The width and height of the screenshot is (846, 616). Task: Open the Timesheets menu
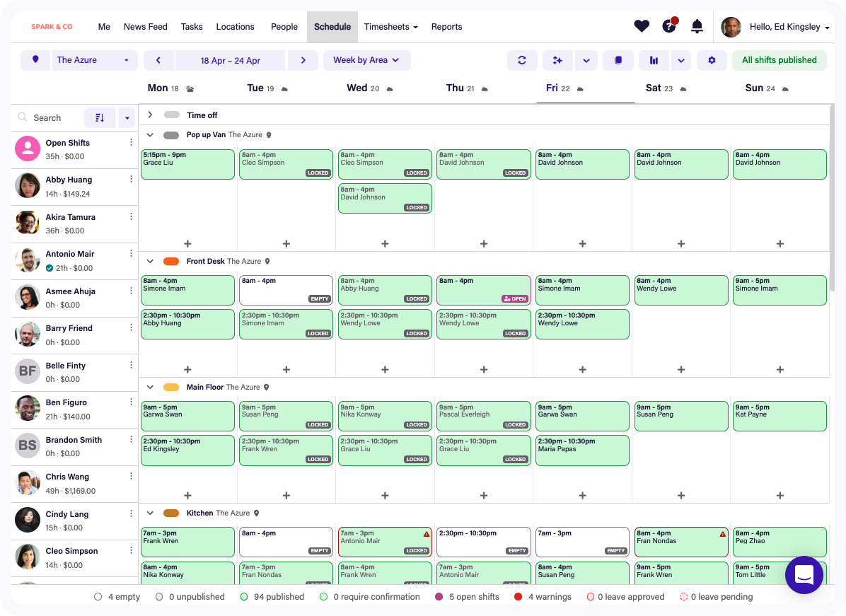pos(390,27)
